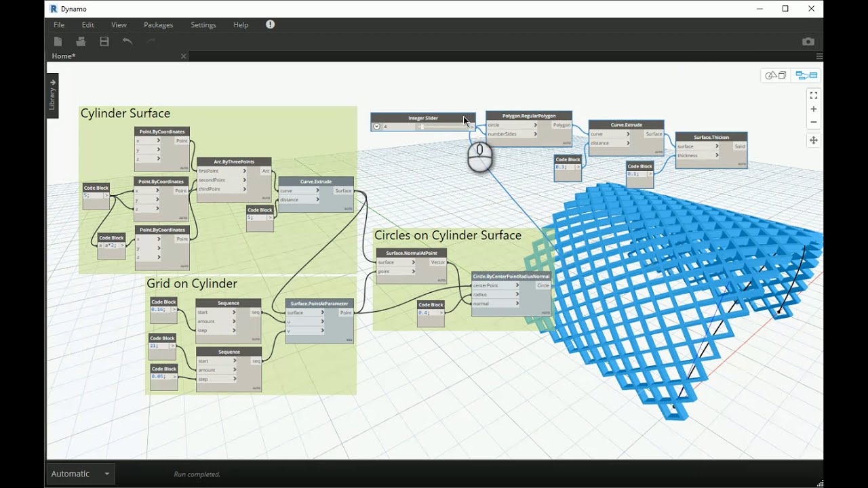
Task: Click the Pan arrows icon
Action: tap(814, 140)
